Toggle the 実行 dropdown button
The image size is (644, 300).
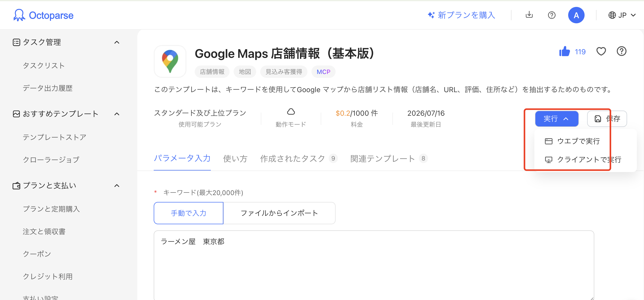coord(557,119)
